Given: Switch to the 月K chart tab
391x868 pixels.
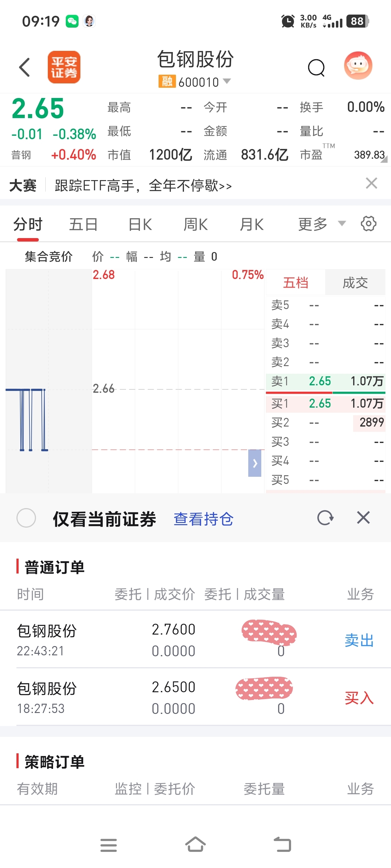Looking at the screenshot, I should 252,224.
